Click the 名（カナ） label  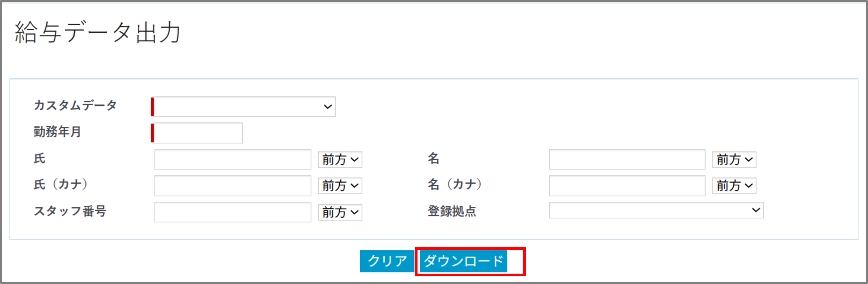pyautogui.click(x=455, y=185)
